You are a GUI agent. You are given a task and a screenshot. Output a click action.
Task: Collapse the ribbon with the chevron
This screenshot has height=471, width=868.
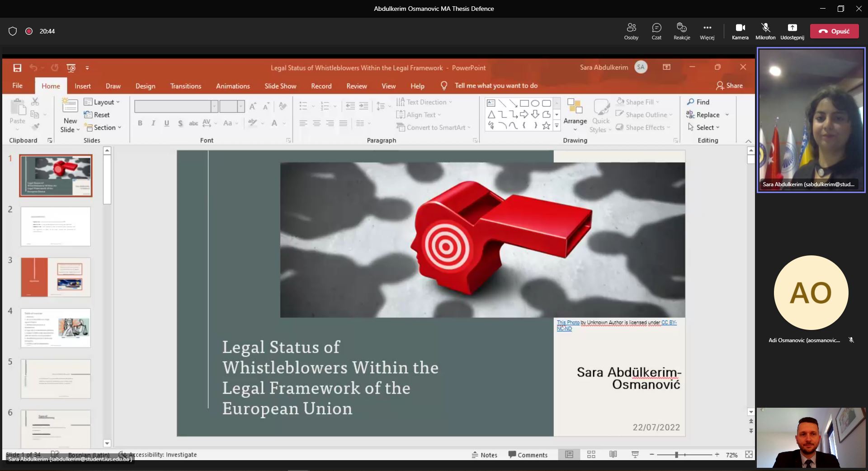[748, 141]
